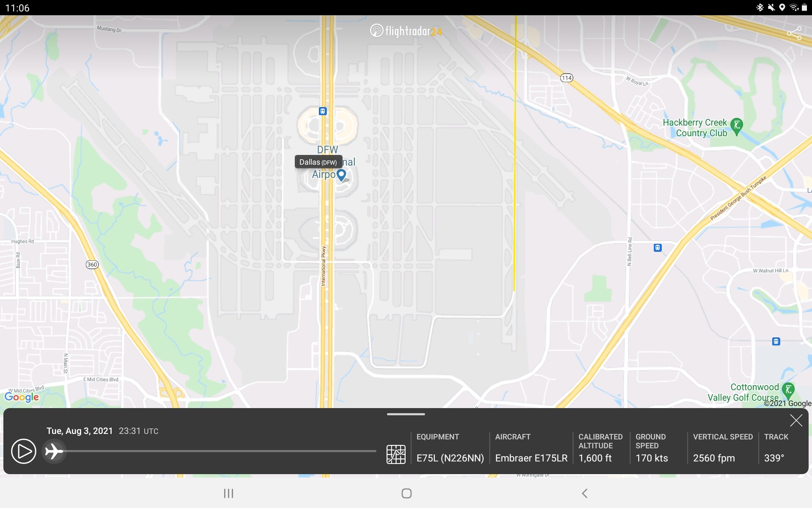Tap the President George Bush Turnpike label
The height and width of the screenshot is (508, 812).
click(x=738, y=198)
